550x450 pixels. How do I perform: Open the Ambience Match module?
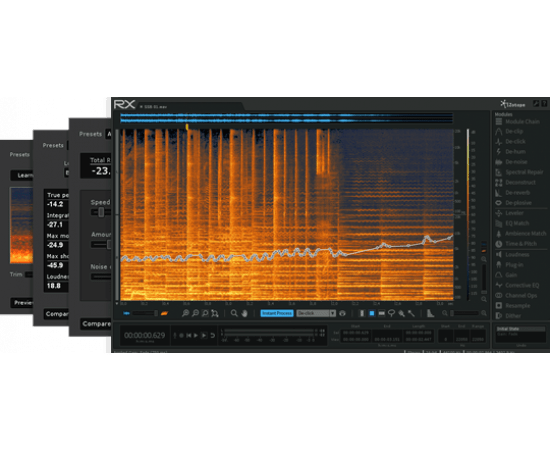tap(521, 234)
